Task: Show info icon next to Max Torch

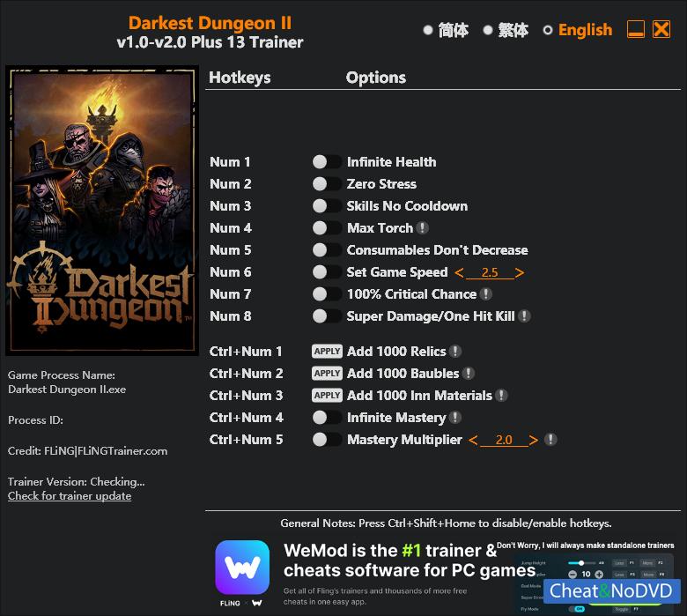Action: (422, 227)
